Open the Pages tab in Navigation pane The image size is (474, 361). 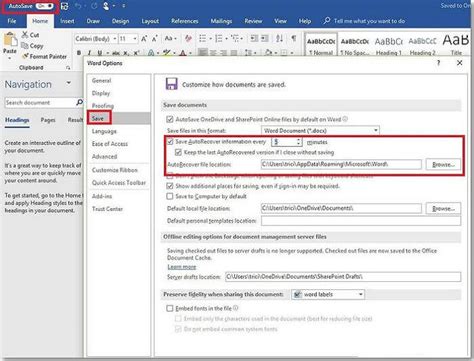coord(48,120)
